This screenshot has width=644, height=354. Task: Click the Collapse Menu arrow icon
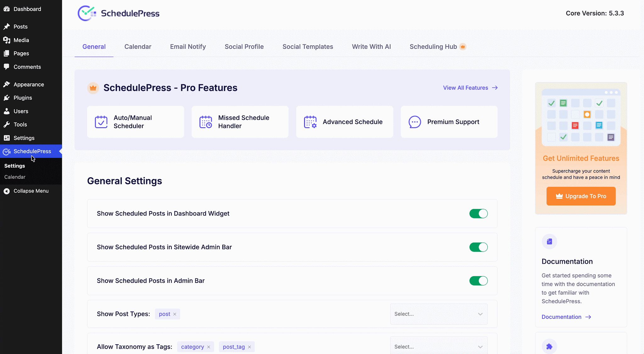click(7, 191)
